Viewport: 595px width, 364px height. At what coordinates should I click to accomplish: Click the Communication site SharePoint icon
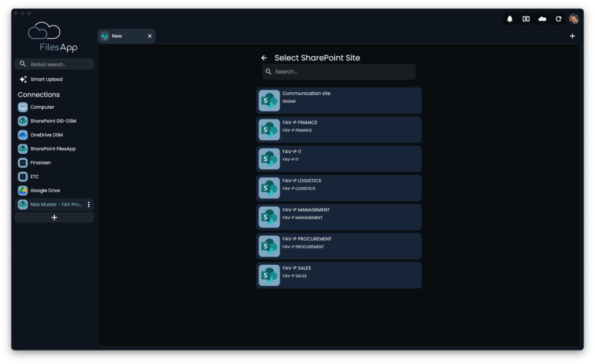269,100
